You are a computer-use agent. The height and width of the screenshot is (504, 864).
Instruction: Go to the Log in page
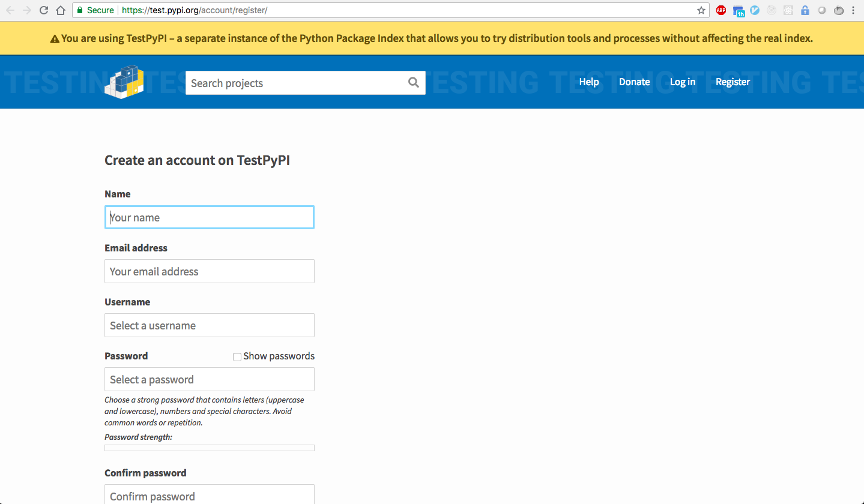point(683,82)
